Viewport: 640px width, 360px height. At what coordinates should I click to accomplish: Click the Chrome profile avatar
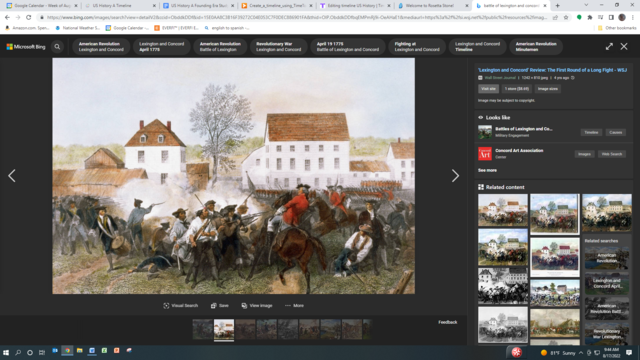tap(622, 18)
